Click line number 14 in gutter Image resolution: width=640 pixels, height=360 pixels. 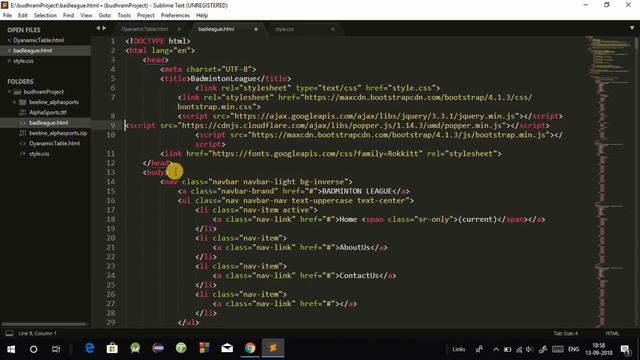[x=111, y=182]
